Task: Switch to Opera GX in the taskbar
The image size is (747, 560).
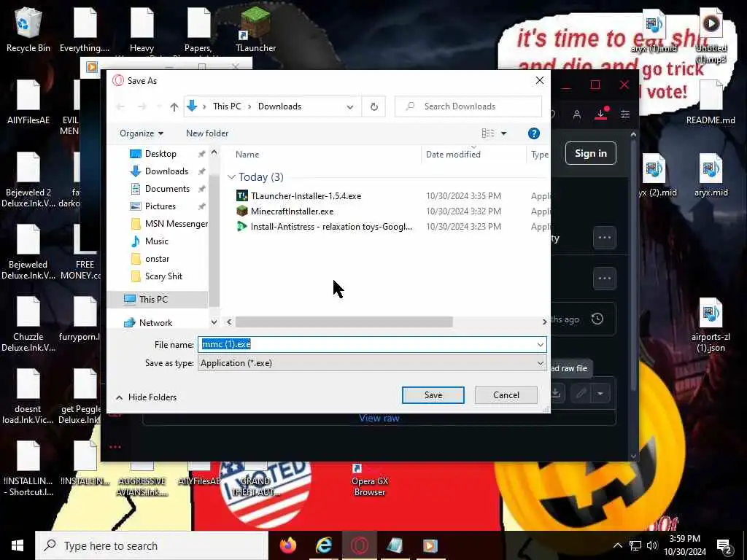Action: [359, 545]
